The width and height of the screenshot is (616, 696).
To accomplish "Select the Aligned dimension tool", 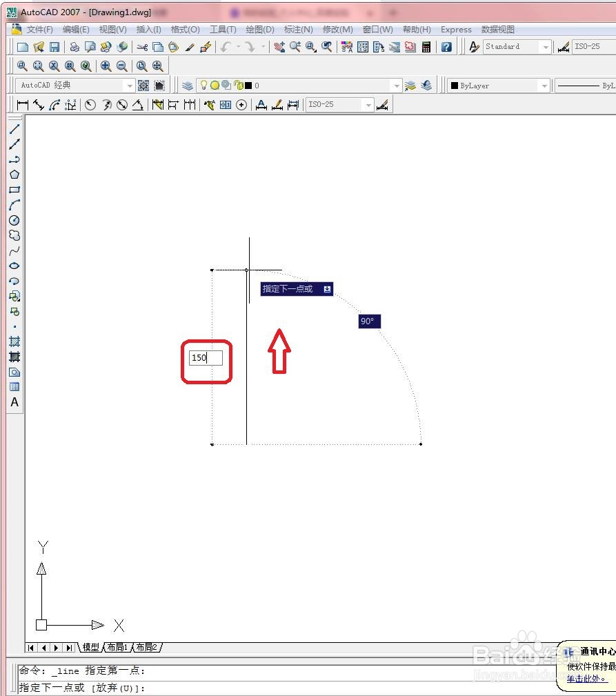I will coord(39,105).
